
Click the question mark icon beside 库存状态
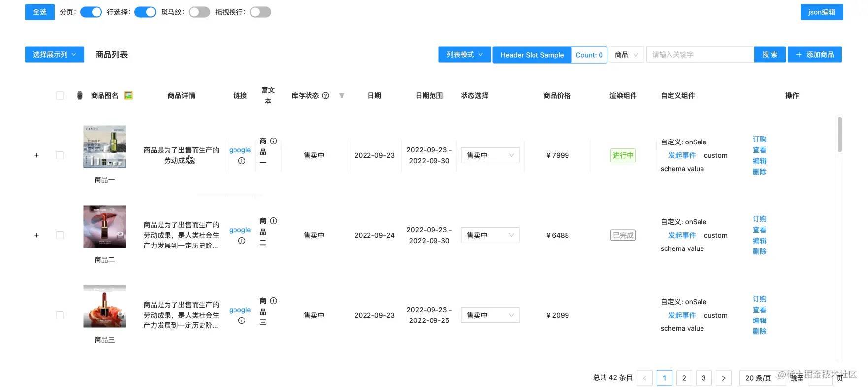[325, 96]
